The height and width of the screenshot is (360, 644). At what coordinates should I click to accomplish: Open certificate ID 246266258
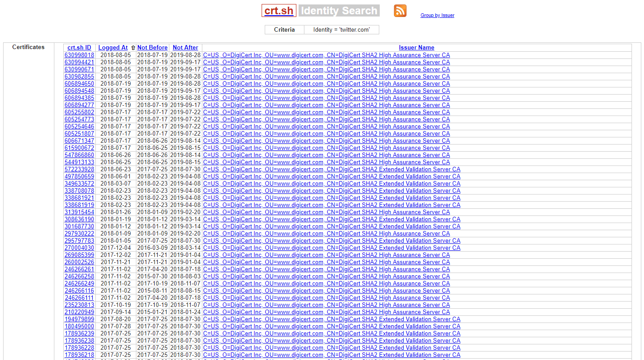pos(79,277)
